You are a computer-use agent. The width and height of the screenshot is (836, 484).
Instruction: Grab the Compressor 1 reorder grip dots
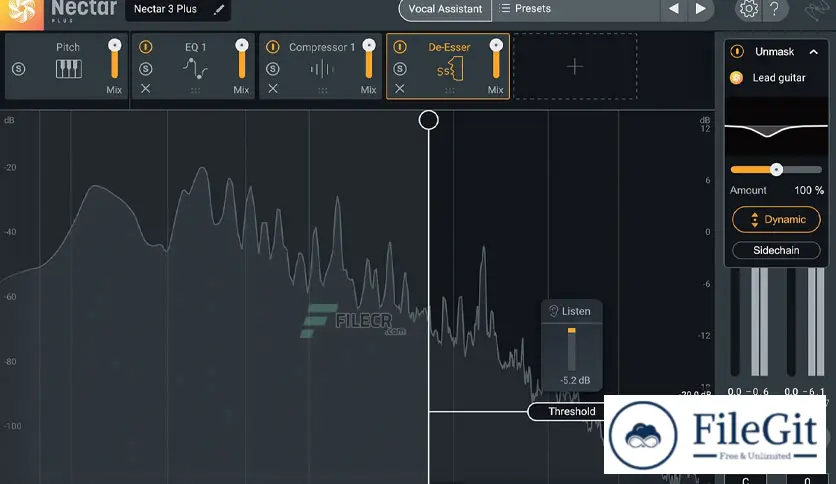[x=323, y=91]
